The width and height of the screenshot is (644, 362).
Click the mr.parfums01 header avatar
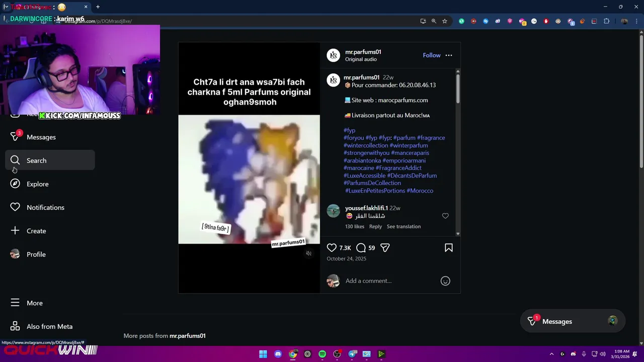tap(333, 55)
